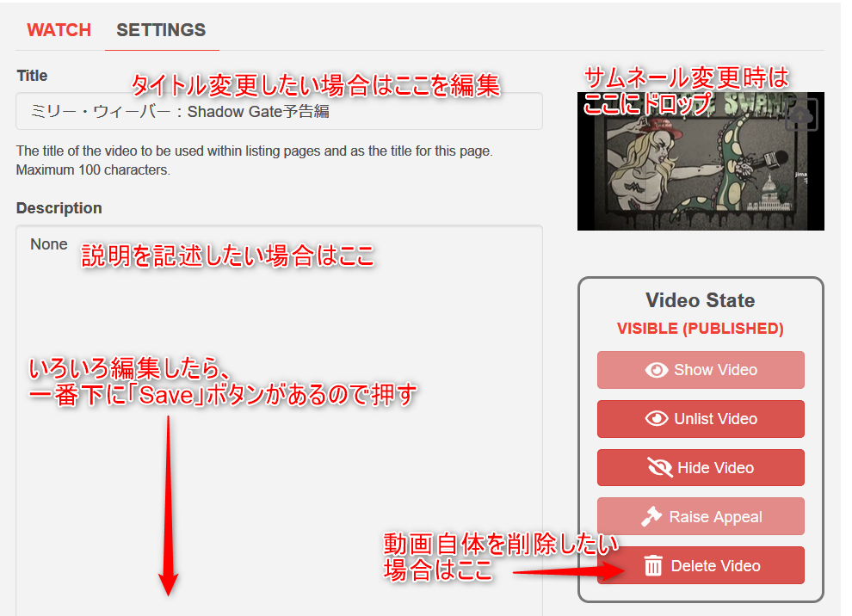852x616 pixels.
Task: Open Raise Appeal for this video
Action: pyautogui.click(x=701, y=516)
